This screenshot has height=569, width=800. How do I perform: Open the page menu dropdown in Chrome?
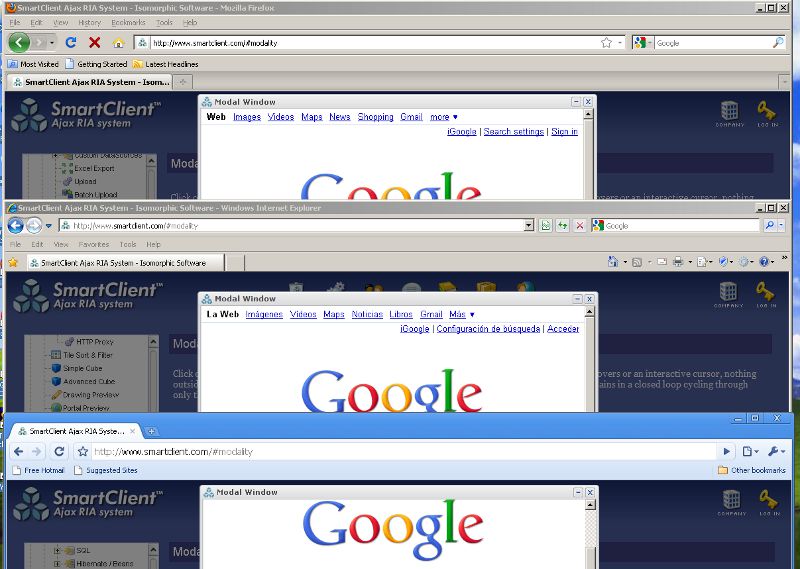751,452
